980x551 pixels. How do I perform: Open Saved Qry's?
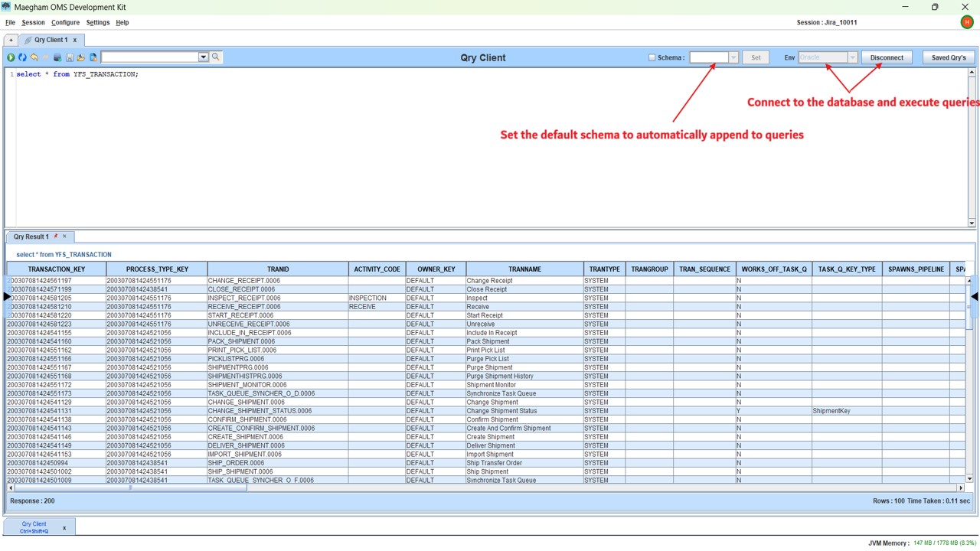pyautogui.click(x=948, y=57)
